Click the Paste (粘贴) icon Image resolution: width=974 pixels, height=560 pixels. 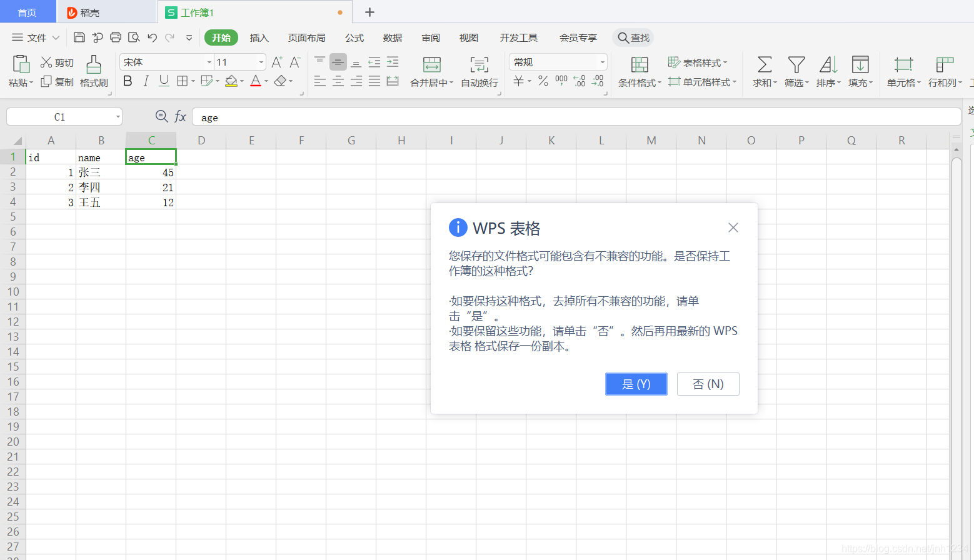21,64
